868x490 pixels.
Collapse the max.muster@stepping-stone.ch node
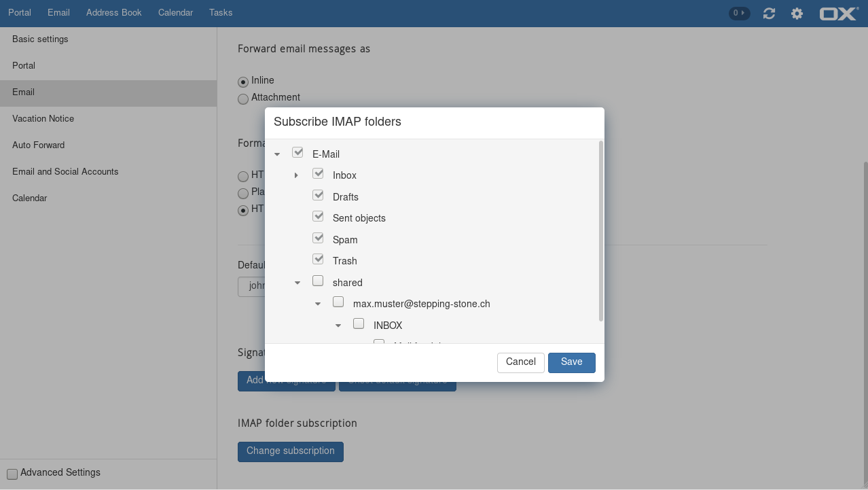tap(318, 304)
